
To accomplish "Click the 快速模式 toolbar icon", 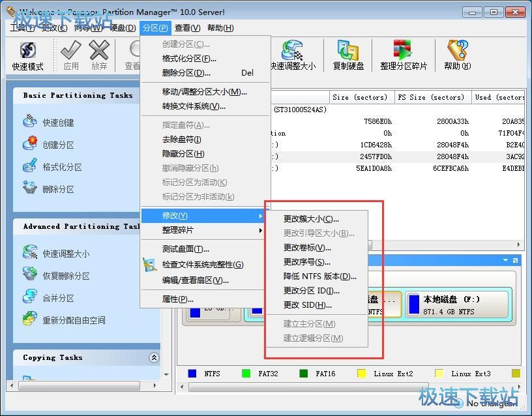I will 28,50.
